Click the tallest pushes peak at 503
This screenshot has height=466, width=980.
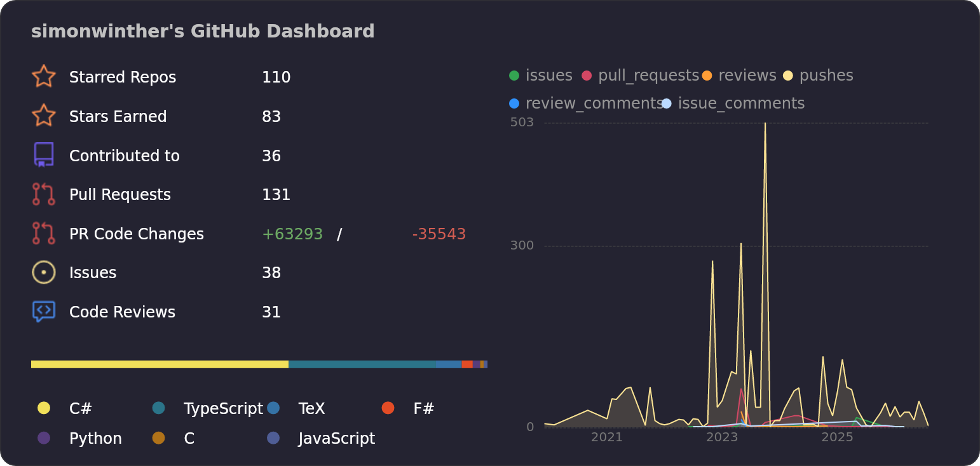tap(765, 124)
